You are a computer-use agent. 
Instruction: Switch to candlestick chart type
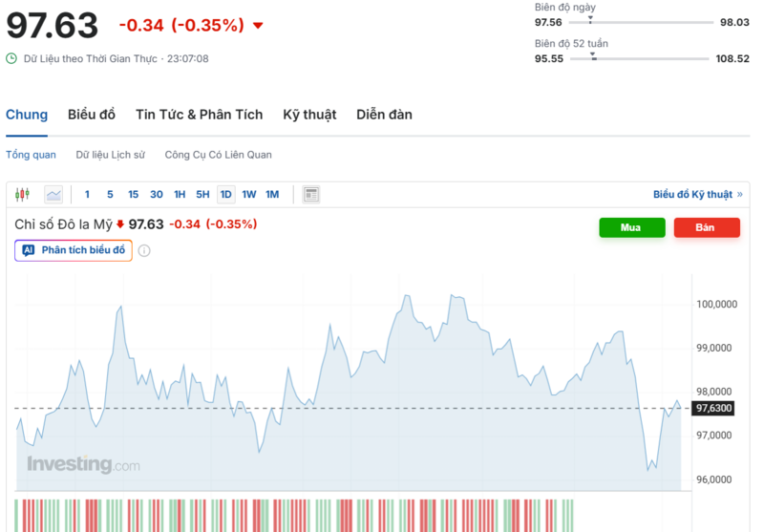(23, 195)
